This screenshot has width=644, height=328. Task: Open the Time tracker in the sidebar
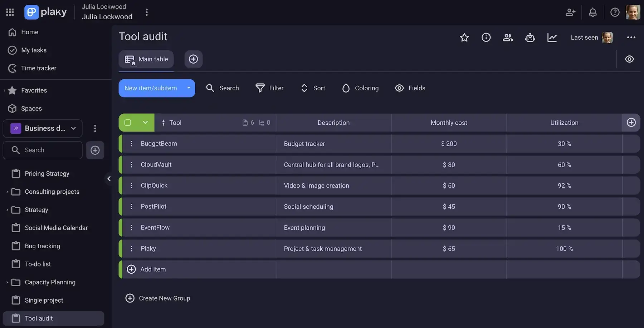(38, 68)
